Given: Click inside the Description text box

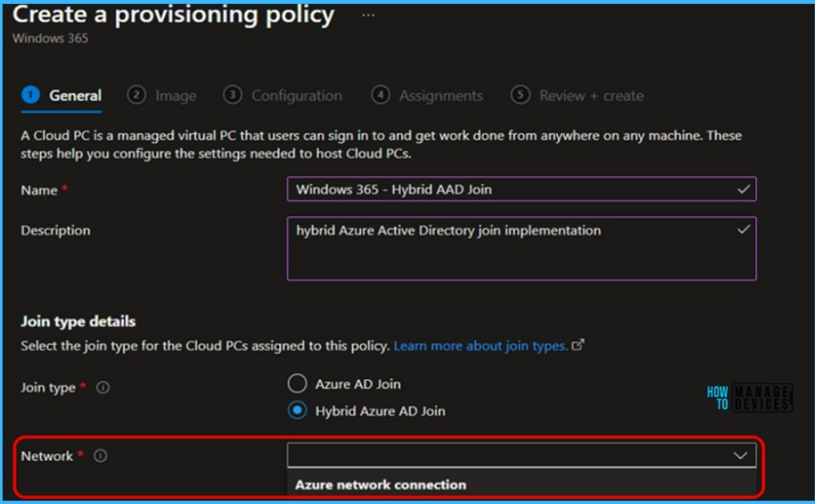Looking at the screenshot, I should tap(521, 248).
